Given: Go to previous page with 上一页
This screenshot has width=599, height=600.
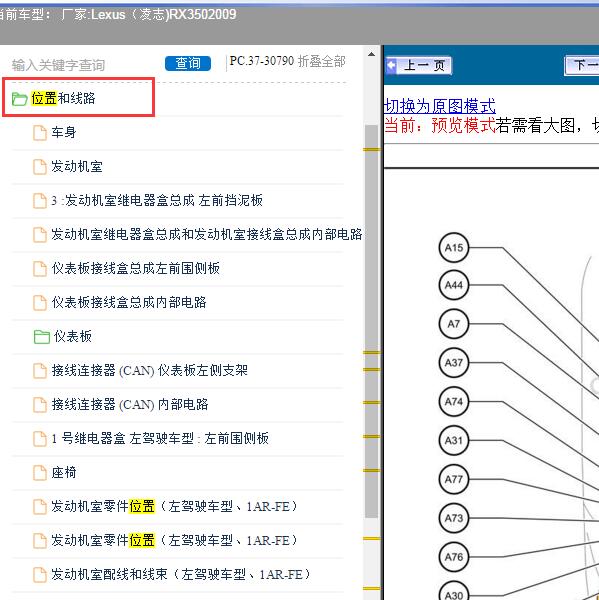Looking at the screenshot, I should [418, 65].
